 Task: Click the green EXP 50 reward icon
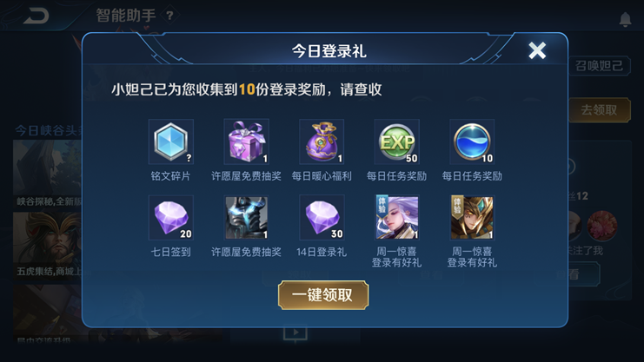pos(397,142)
